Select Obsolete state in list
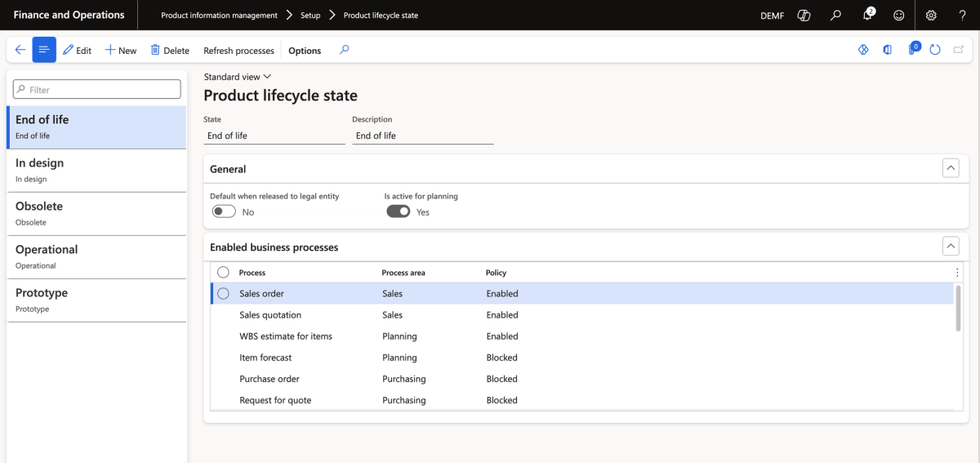Viewport: 980px width, 463px height. pos(96,214)
